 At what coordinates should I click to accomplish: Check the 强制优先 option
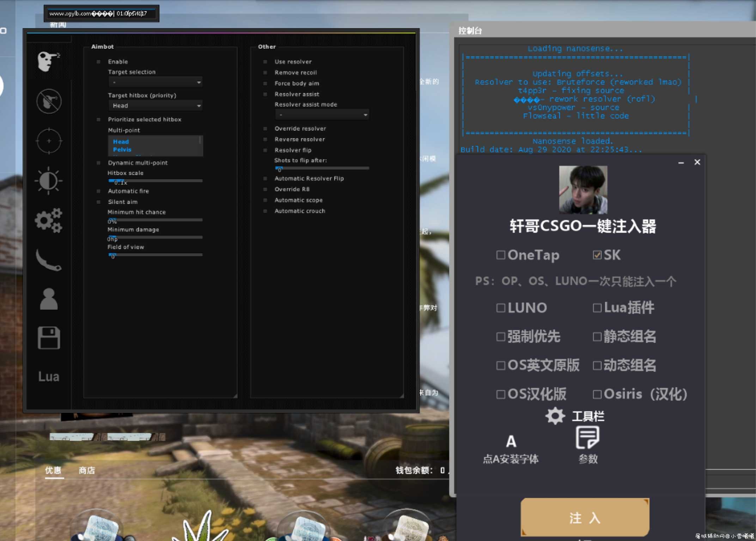pyautogui.click(x=500, y=337)
